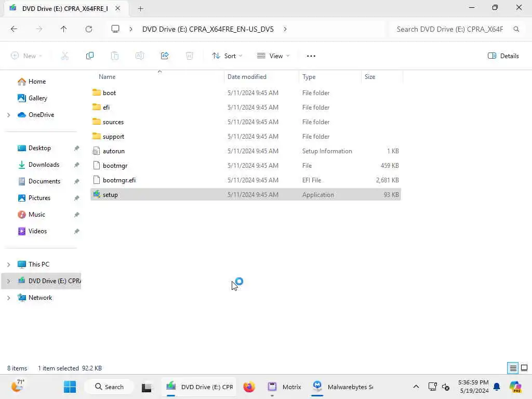Viewport: 532px width, 399px height.
Task: Unpin Downloads from Quick access
Action: [x=77, y=165]
